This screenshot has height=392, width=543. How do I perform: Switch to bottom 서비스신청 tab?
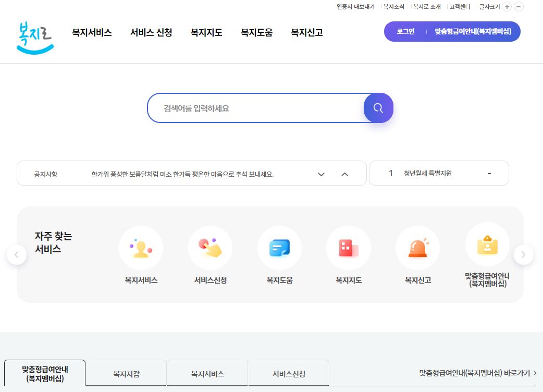click(289, 373)
